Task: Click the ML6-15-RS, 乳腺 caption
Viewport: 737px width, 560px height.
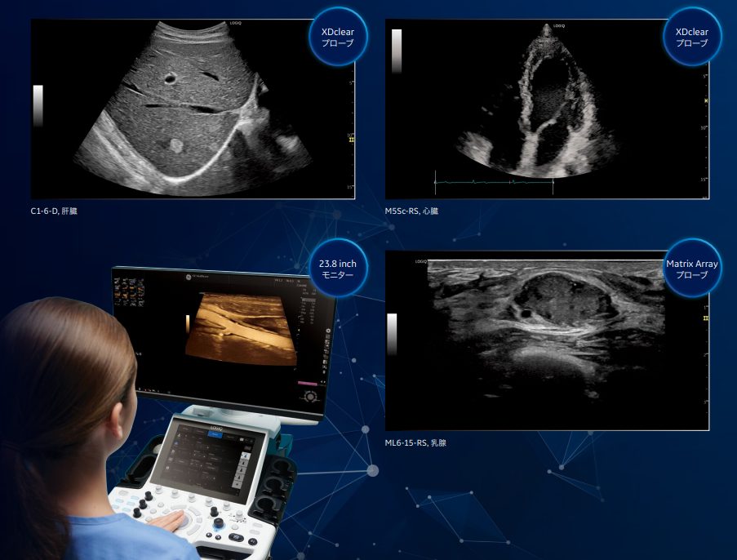Action: 415,442
